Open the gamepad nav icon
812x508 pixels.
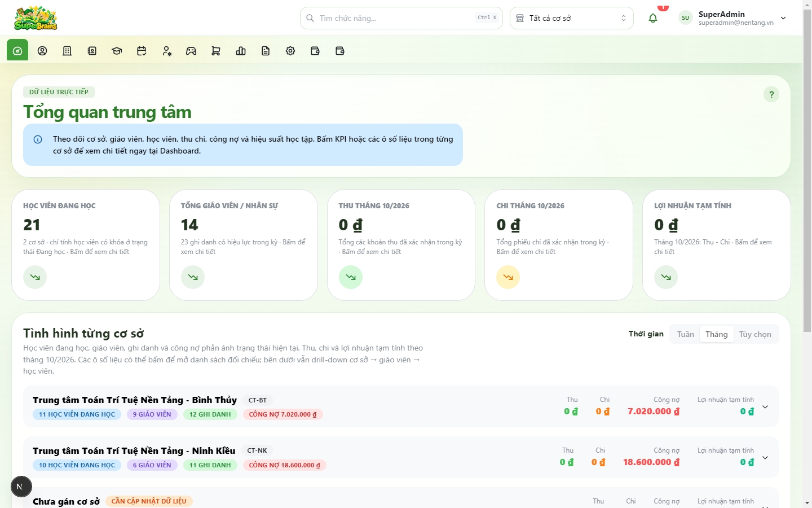point(191,51)
